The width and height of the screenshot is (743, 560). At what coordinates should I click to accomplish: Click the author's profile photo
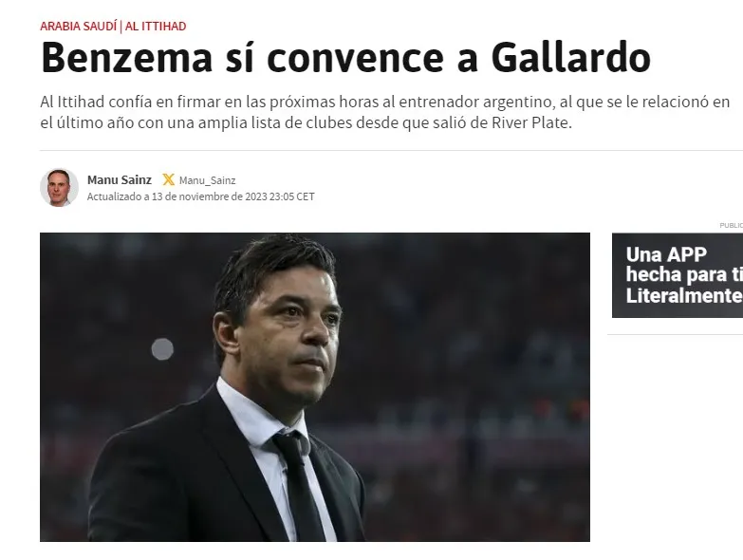(59, 187)
